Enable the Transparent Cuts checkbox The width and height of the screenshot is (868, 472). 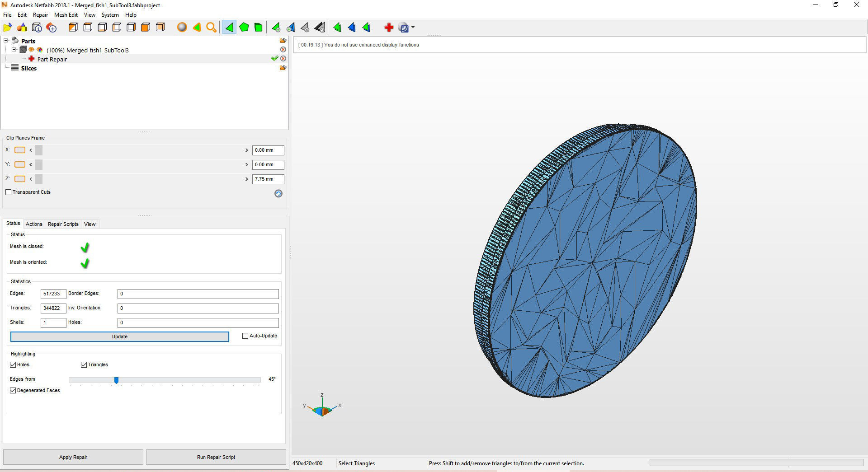8,192
